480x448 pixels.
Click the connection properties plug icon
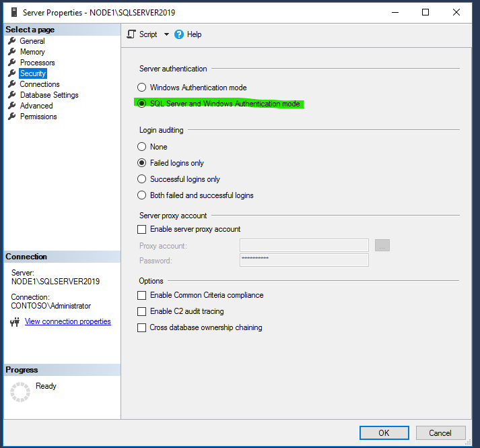click(15, 322)
